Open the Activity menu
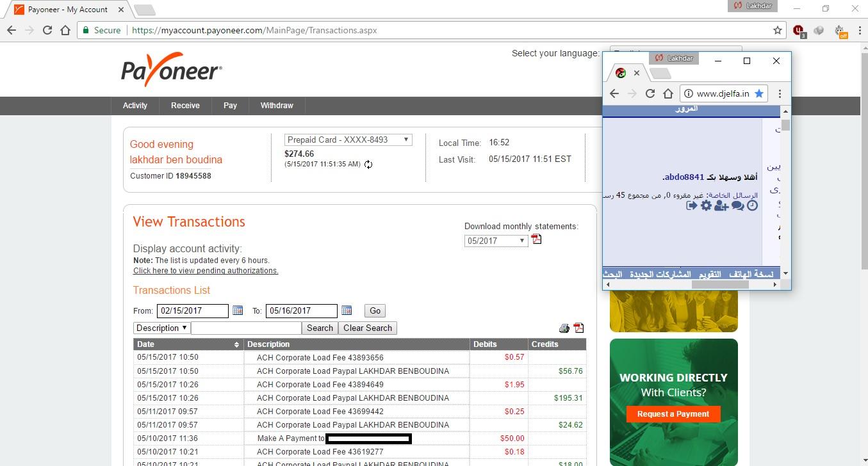Image resolution: width=868 pixels, height=466 pixels. pyautogui.click(x=135, y=106)
